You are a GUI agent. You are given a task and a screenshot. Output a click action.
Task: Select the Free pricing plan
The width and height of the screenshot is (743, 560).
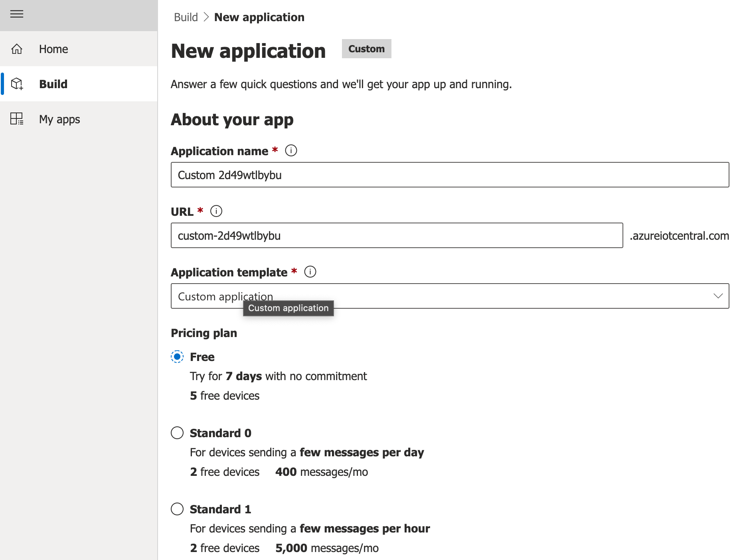[177, 357]
